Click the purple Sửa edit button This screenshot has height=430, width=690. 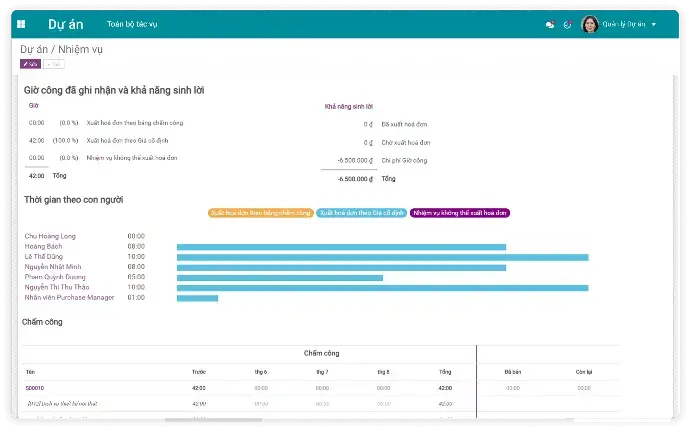tap(30, 63)
